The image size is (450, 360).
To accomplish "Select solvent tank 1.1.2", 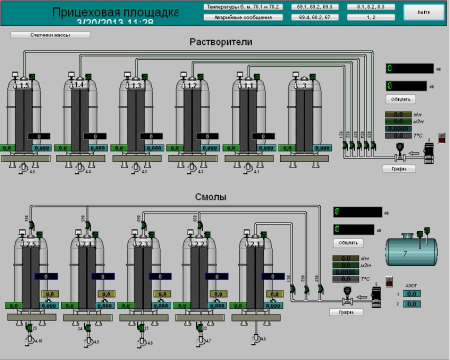I will click(x=192, y=117).
